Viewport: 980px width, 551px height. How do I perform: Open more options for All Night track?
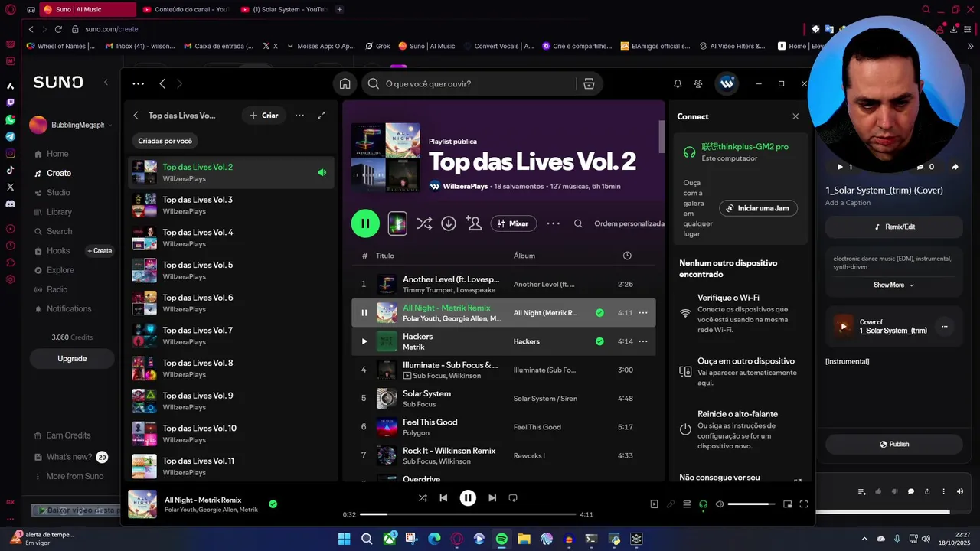(643, 312)
